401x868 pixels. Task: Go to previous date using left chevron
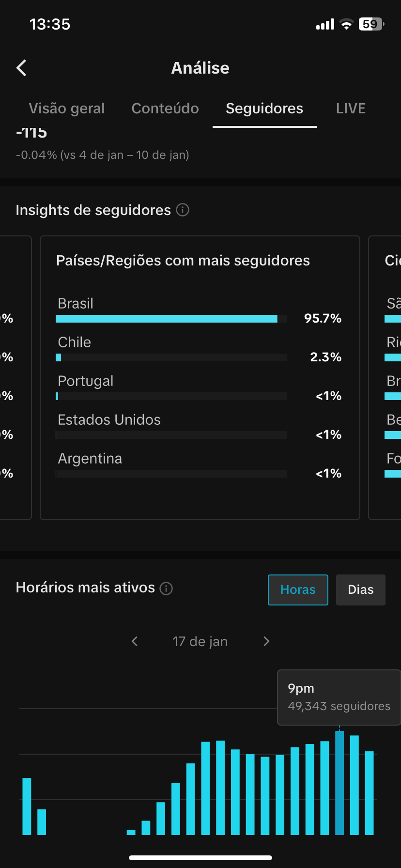tap(135, 642)
